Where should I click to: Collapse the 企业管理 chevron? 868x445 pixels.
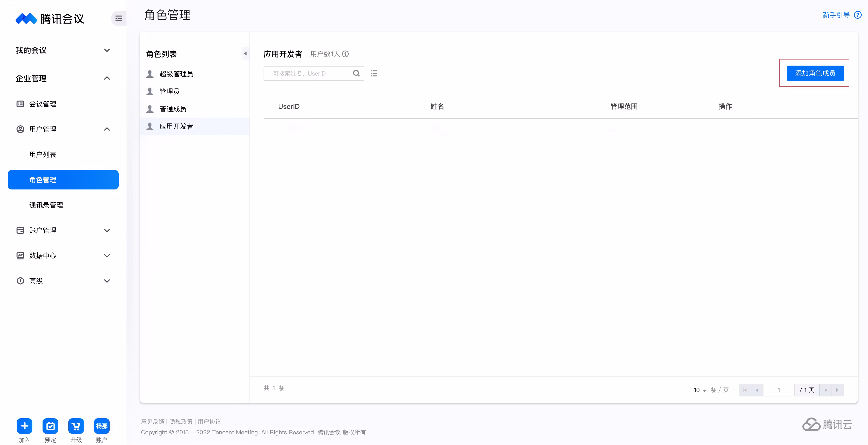point(107,78)
